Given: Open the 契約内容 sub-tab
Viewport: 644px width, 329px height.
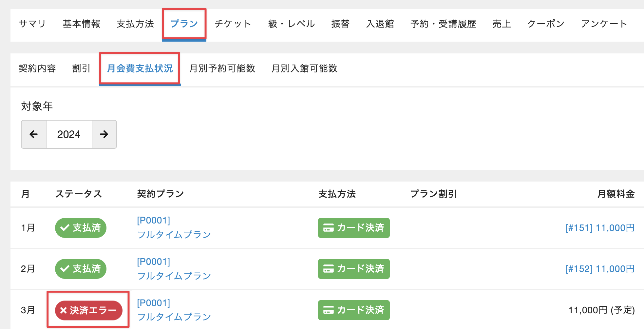Looking at the screenshot, I should click(37, 68).
